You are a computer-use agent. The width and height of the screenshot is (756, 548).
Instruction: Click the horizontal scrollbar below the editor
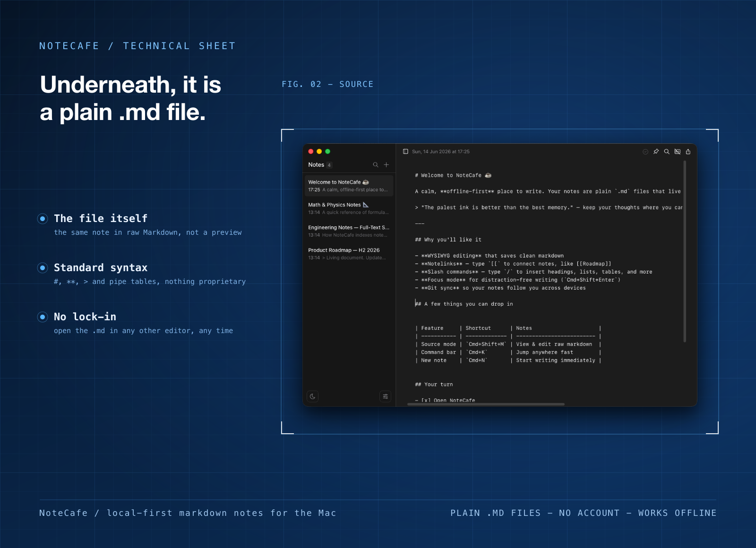[x=486, y=404]
